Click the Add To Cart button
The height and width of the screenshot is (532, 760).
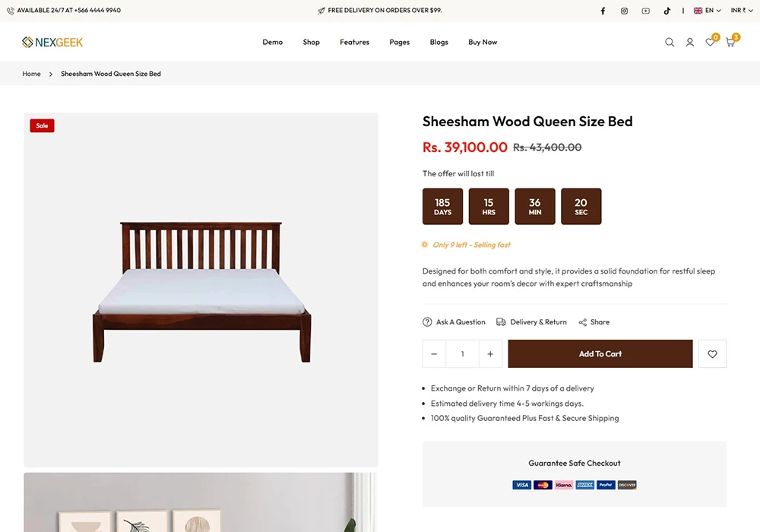[600, 353]
